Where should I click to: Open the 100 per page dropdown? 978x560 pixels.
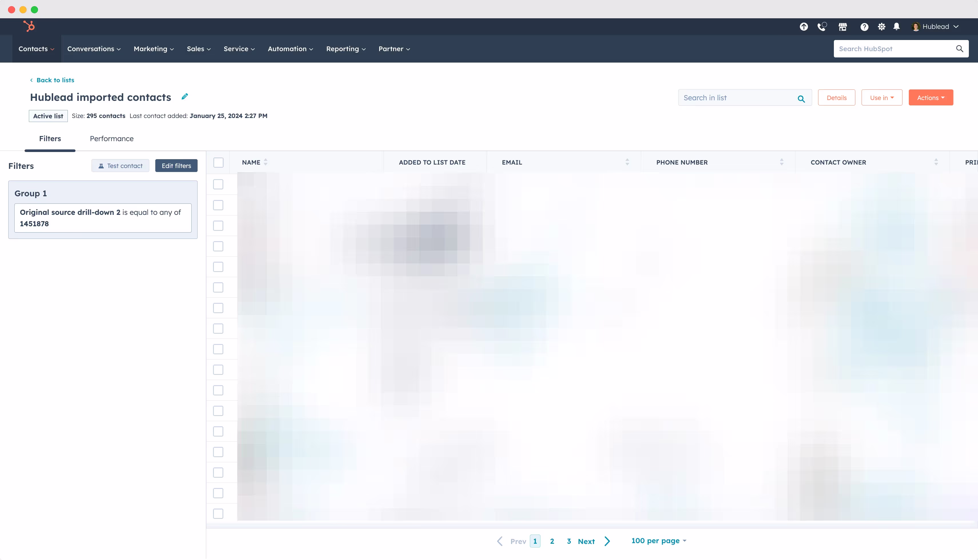[x=659, y=541]
